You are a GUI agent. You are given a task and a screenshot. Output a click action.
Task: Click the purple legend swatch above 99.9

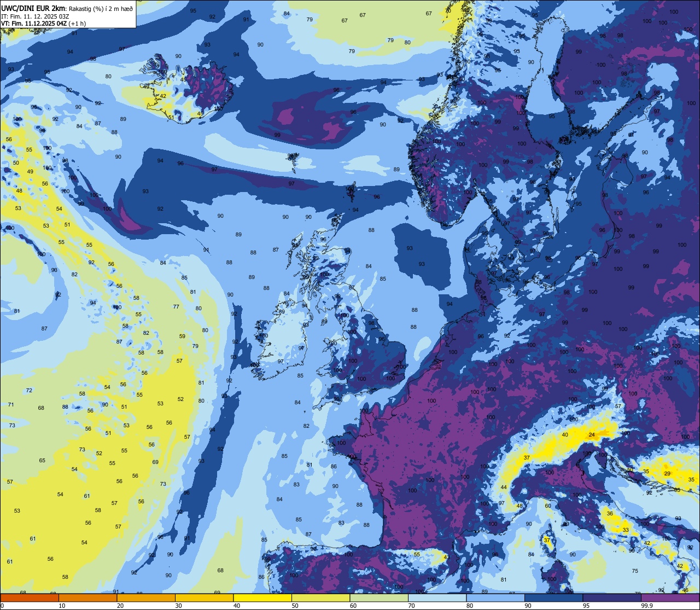(670, 597)
